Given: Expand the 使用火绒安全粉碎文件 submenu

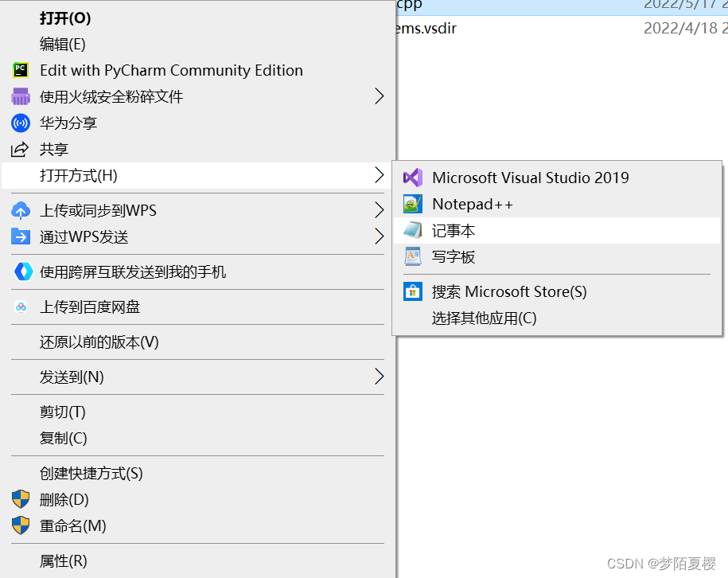Looking at the screenshot, I should click(x=380, y=96).
